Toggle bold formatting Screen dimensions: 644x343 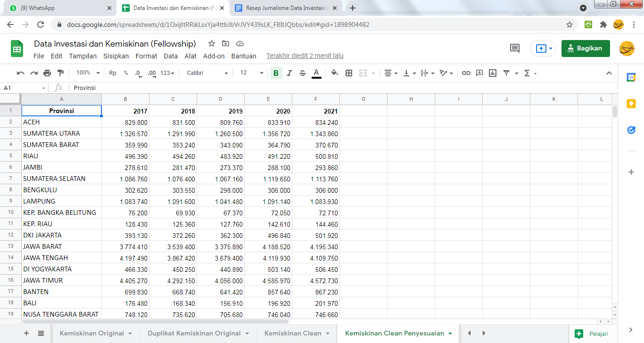pyautogui.click(x=276, y=73)
